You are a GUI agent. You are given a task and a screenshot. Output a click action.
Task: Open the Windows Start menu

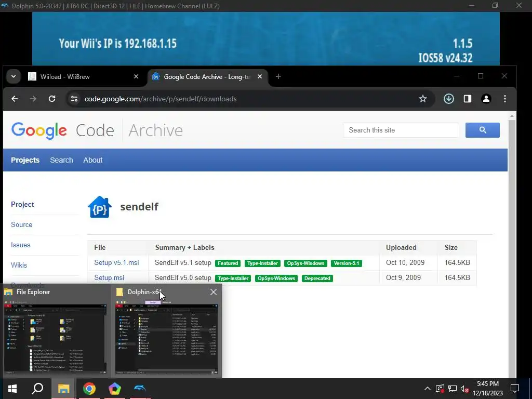tap(12, 389)
